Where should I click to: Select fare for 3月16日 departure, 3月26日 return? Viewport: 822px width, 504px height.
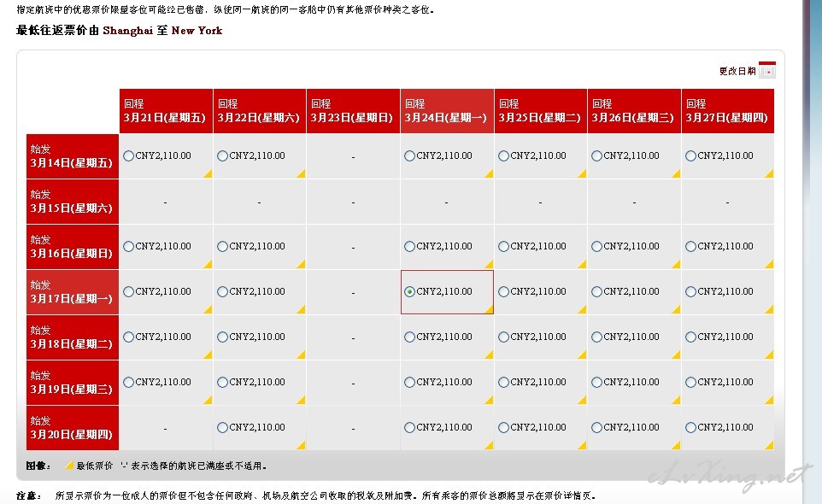point(596,246)
